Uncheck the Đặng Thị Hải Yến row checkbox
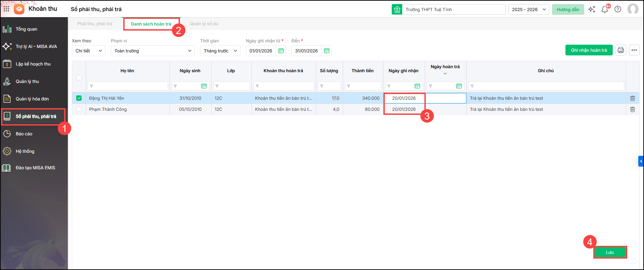This screenshot has width=644, height=270. pyautogui.click(x=79, y=98)
